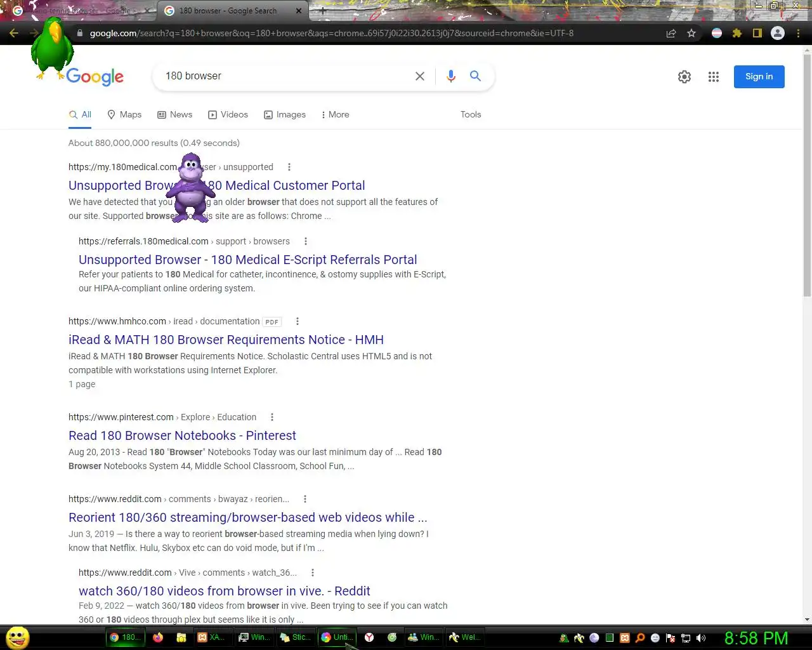The width and height of the screenshot is (812, 650).
Task: Toggle the Chrome side panel icon
Action: tap(757, 33)
